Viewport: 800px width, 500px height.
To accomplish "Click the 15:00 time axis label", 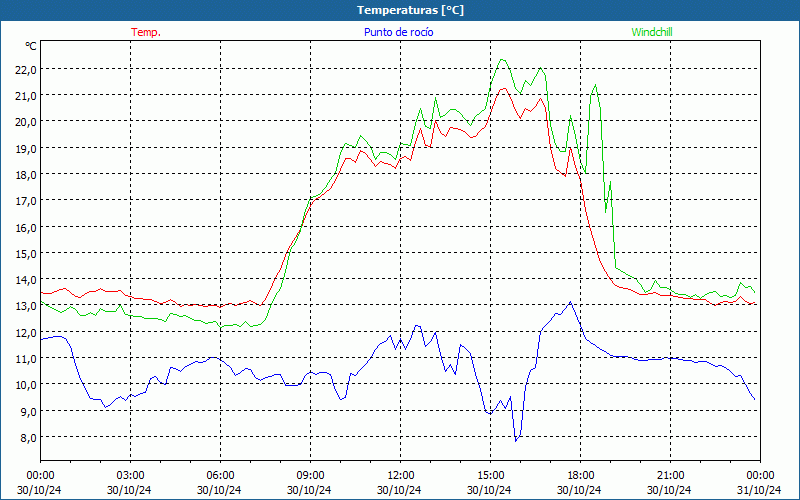I will tap(490, 475).
